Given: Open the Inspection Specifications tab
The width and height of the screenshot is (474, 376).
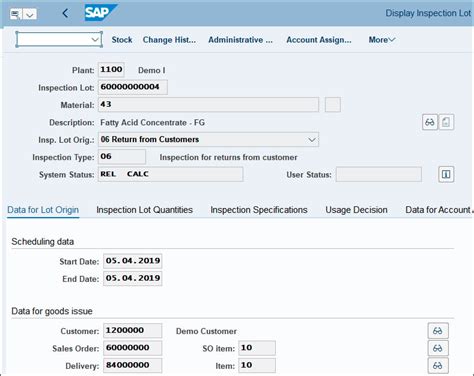Looking at the screenshot, I should pos(259,210).
